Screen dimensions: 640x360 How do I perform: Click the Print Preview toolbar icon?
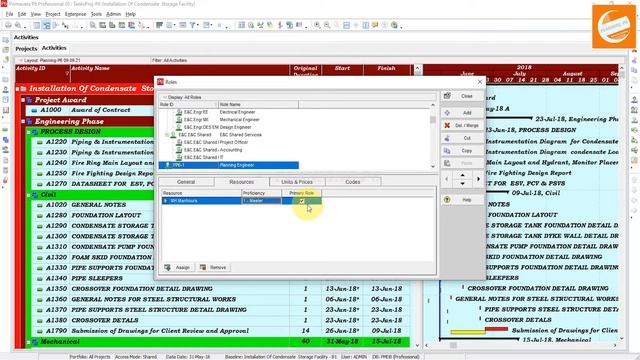click(18, 25)
